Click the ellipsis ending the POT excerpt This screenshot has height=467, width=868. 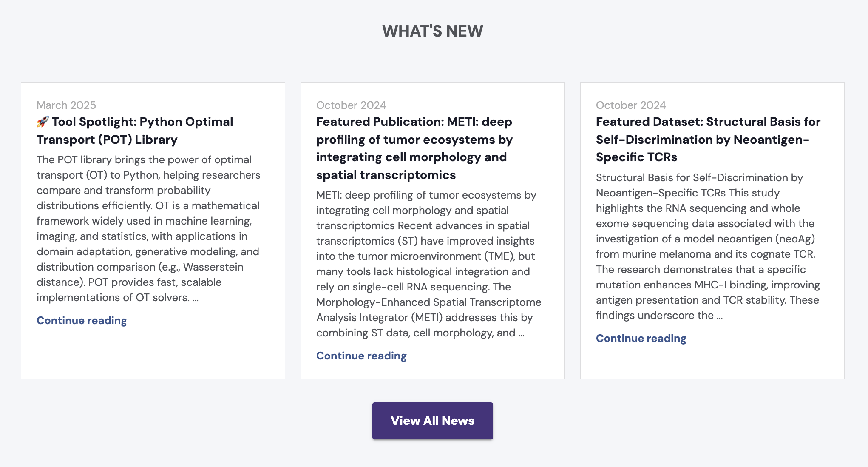[196, 298]
